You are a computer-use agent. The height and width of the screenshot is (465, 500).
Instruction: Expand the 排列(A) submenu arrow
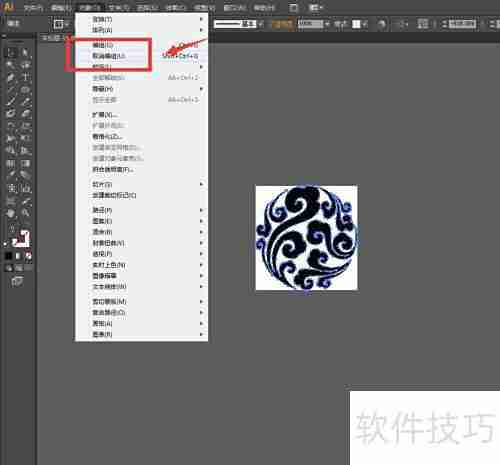(x=201, y=30)
